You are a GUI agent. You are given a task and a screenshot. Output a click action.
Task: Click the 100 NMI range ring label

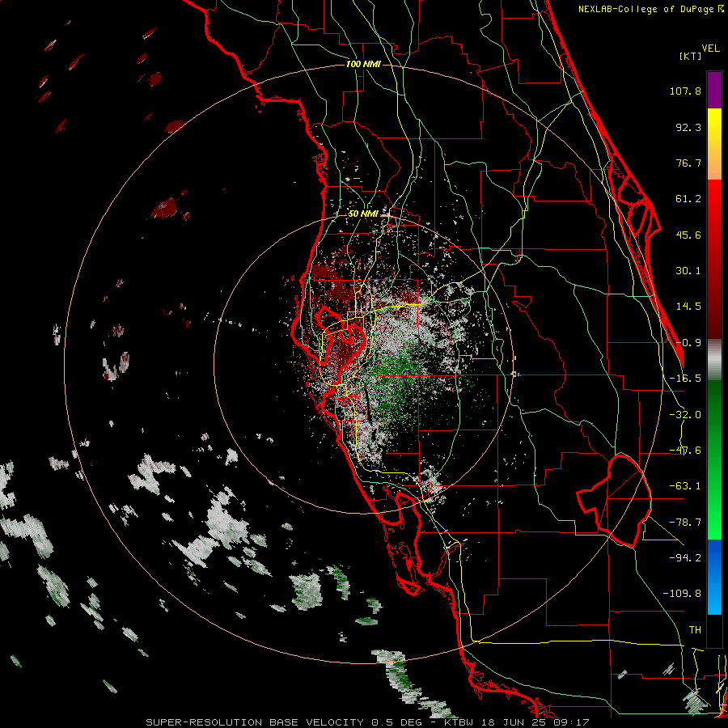[363, 64]
